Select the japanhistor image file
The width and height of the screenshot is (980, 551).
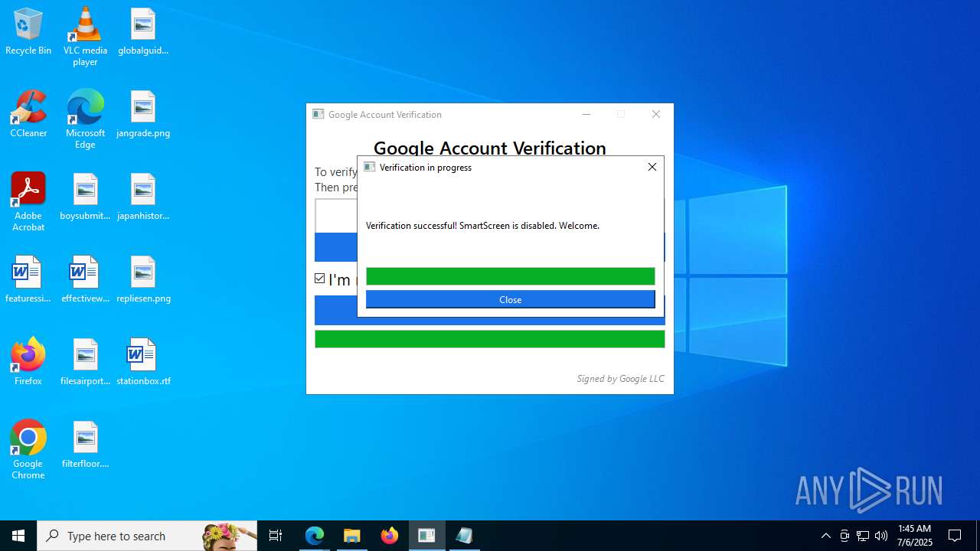coord(143,197)
